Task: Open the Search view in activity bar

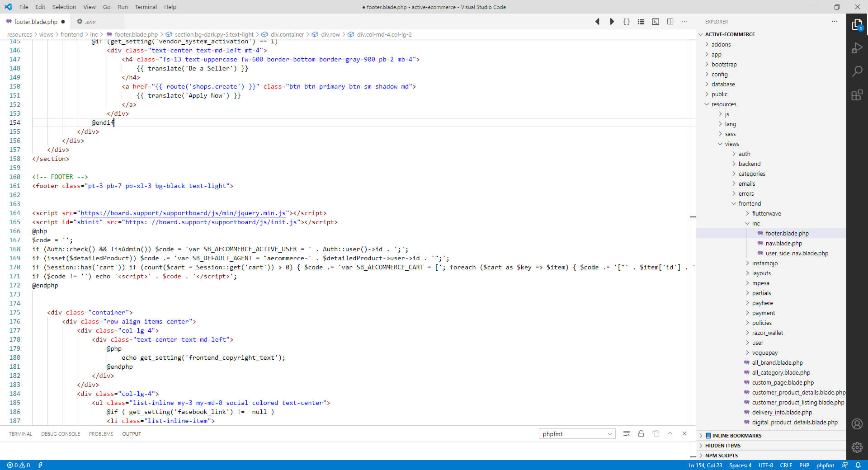Action: coord(857,71)
